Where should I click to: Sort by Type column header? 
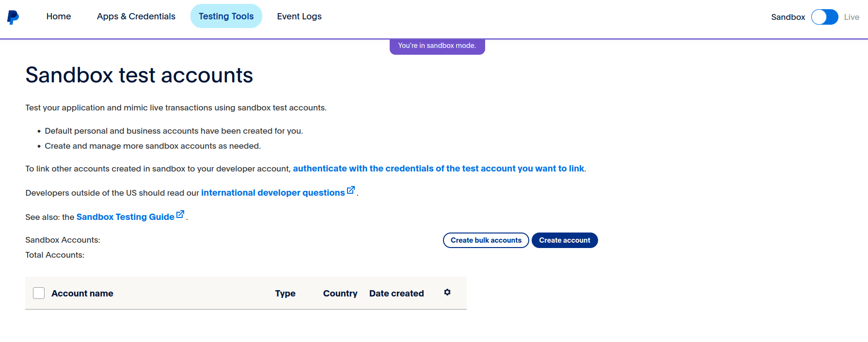[x=285, y=294]
